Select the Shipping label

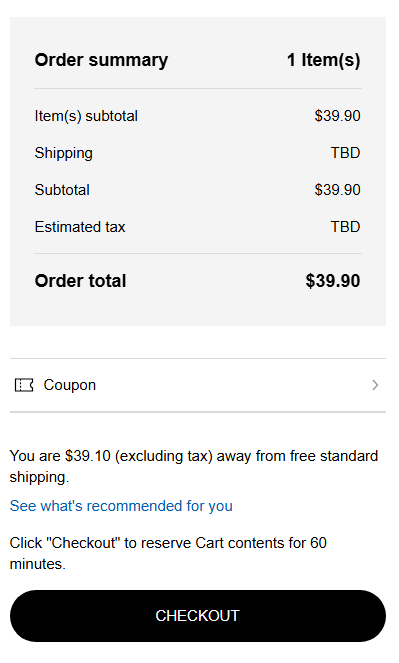64,153
